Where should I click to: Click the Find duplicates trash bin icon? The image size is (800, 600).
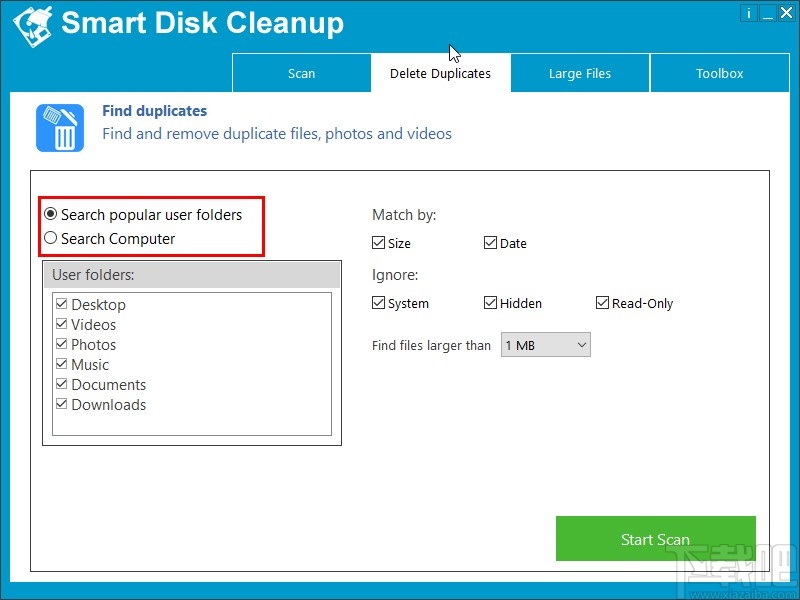pyautogui.click(x=60, y=128)
